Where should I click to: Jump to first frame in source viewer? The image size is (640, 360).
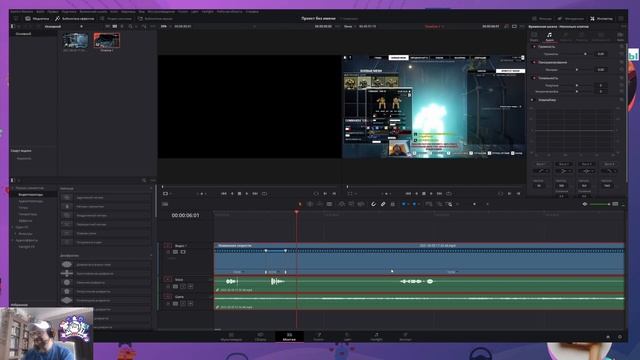224,193
